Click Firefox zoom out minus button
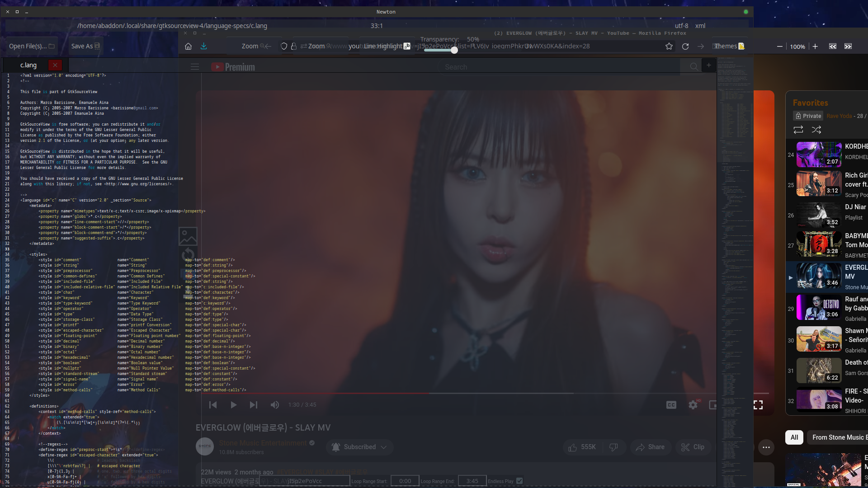Image resolution: width=868 pixels, height=488 pixels. pos(780,46)
